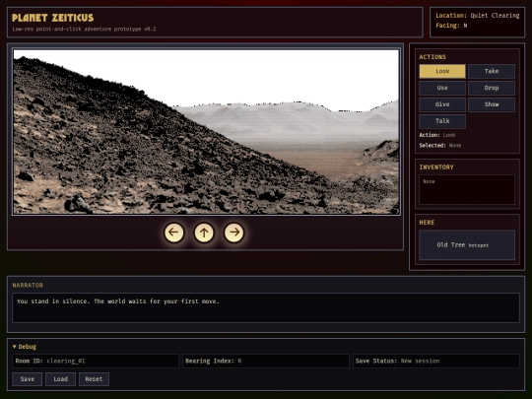Select the Talk action
The image size is (532, 399).
[x=442, y=121]
